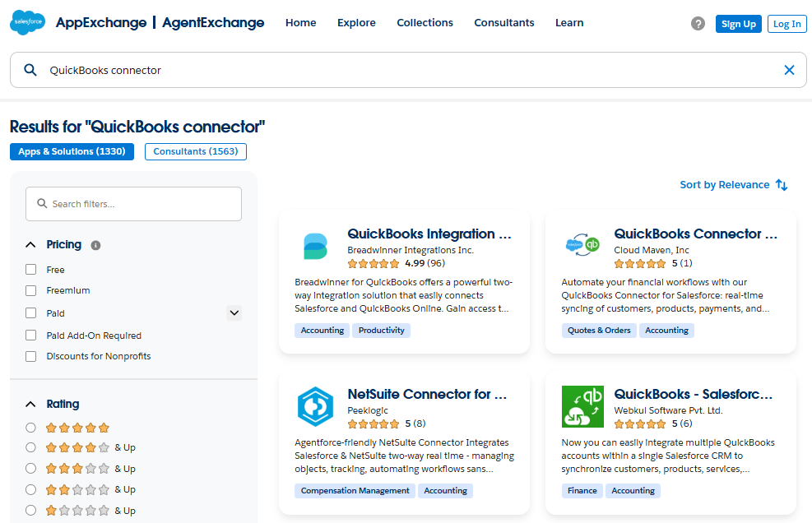Open the help question mark icon
Viewport: 812px width, 523px height.
(x=698, y=24)
